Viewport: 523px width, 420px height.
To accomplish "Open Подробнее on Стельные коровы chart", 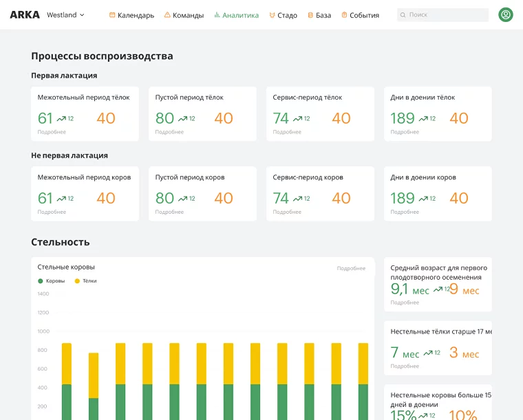I will [x=351, y=268].
